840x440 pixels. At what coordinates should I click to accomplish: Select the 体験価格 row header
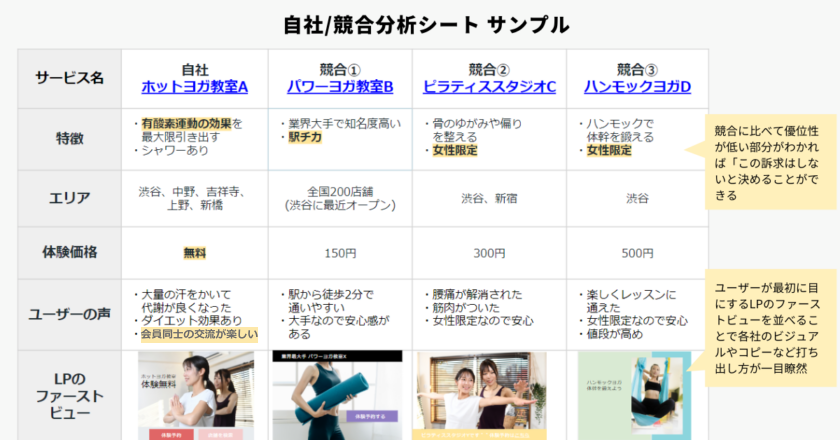coord(70,254)
